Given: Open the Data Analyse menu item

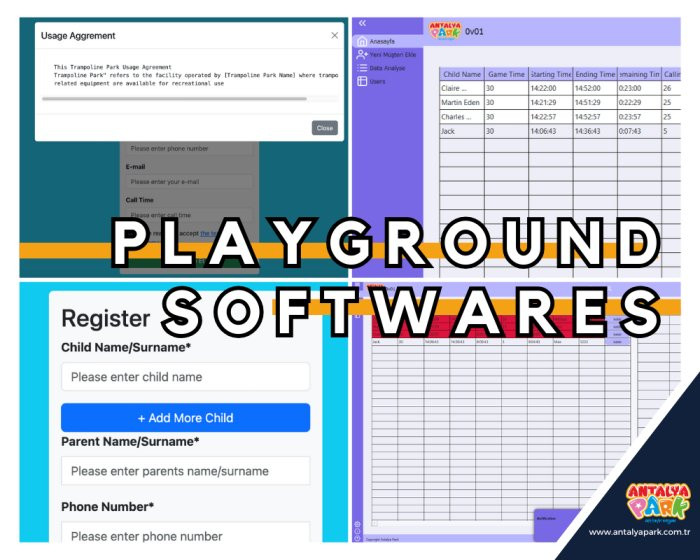Looking at the screenshot, I should pyautogui.click(x=387, y=68).
